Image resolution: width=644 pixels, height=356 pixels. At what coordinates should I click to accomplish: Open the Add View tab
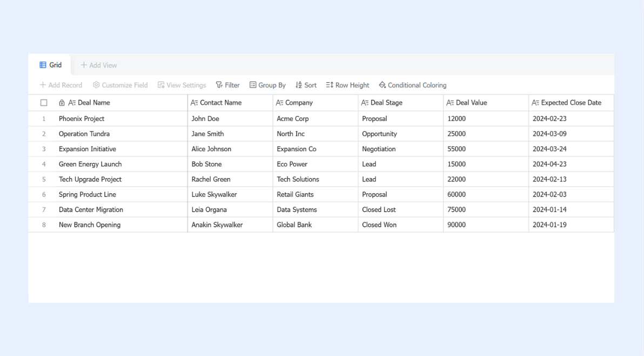(98, 65)
